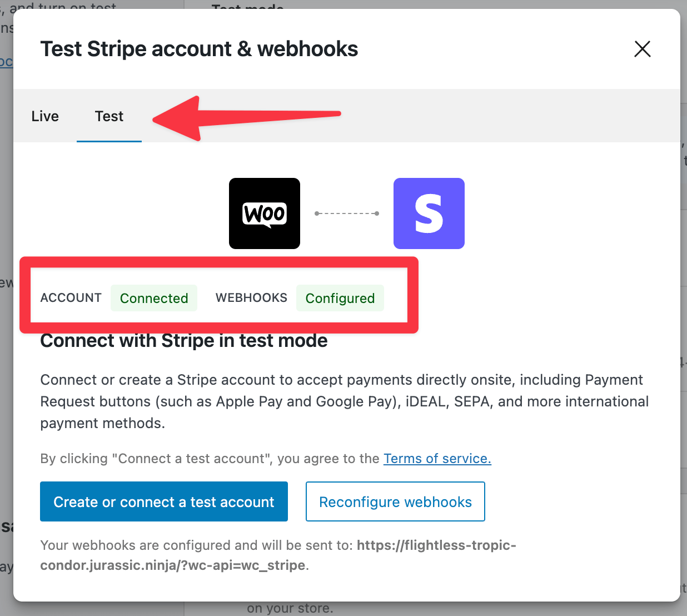This screenshot has height=616, width=687.
Task: Click the ACCOUNT status label
Action: (x=71, y=298)
